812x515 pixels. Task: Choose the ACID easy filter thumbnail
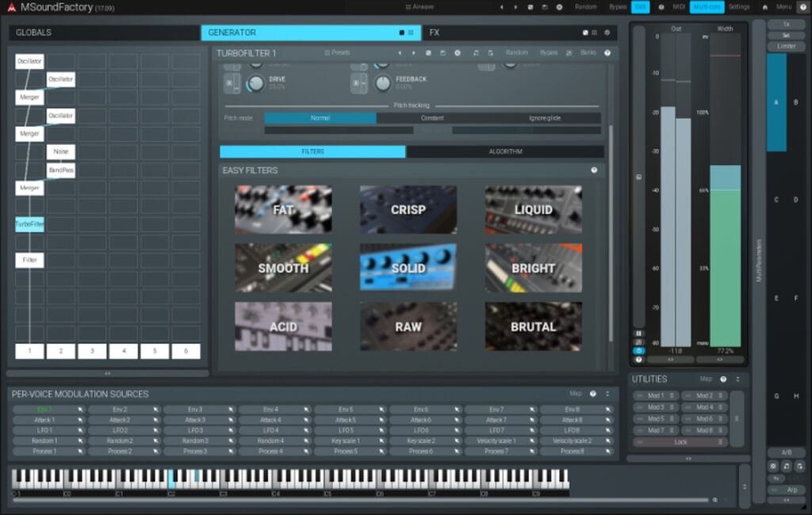(x=283, y=326)
